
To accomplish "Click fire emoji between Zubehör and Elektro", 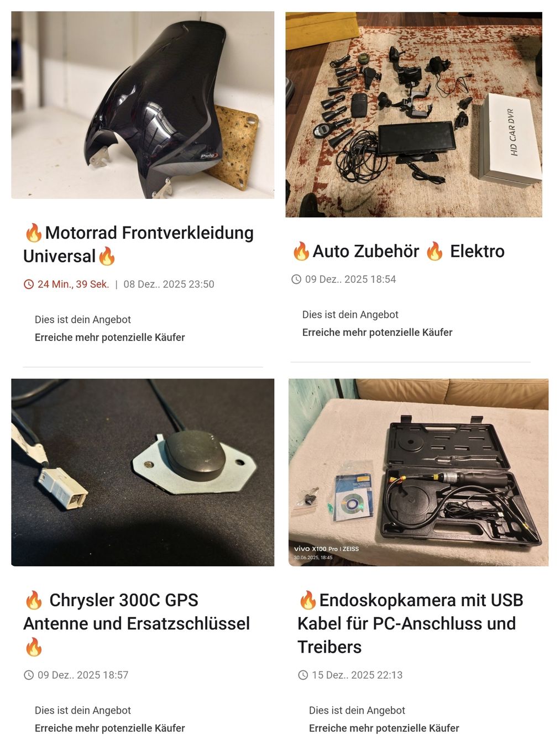I will pos(435,251).
